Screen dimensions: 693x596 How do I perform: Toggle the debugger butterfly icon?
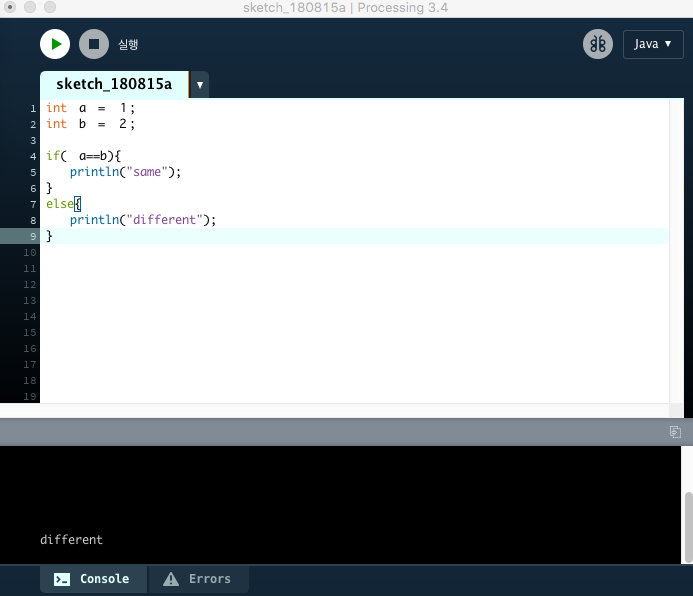[x=598, y=44]
